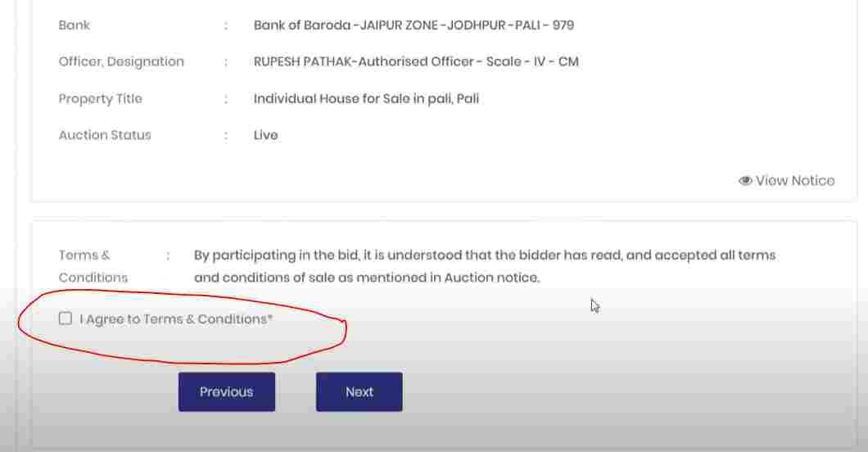Viewport: 868px width, 452px height.
Task: Click the Auction Status label
Action: (x=105, y=136)
